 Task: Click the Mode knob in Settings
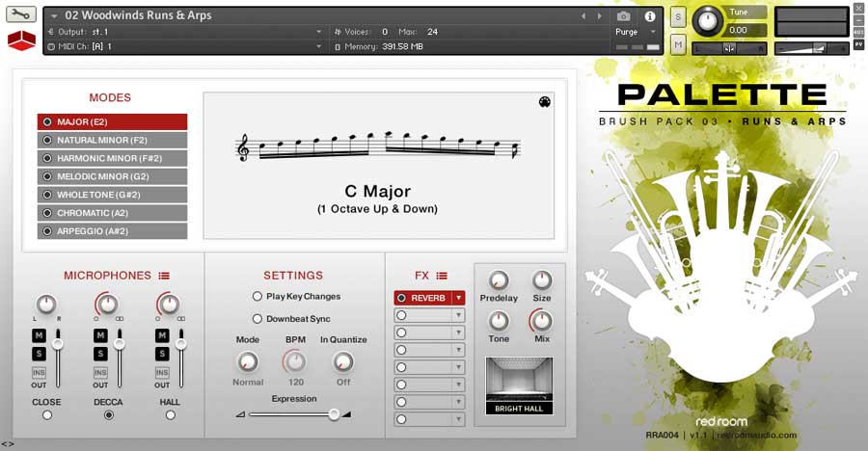248,362
